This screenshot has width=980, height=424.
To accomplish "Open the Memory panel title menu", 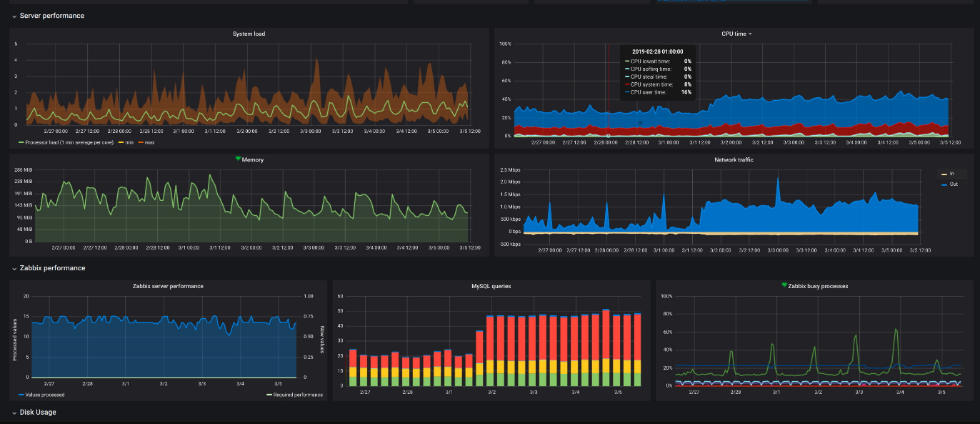I will tap(253, 159).
